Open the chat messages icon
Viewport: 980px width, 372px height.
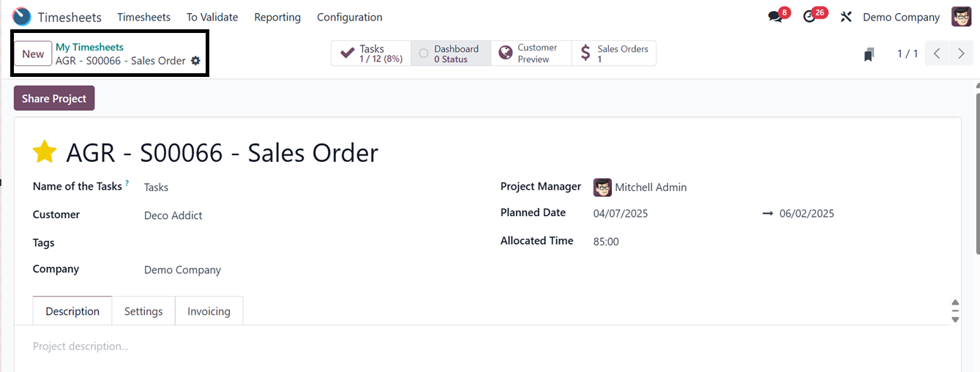click(x=775, y=17)
